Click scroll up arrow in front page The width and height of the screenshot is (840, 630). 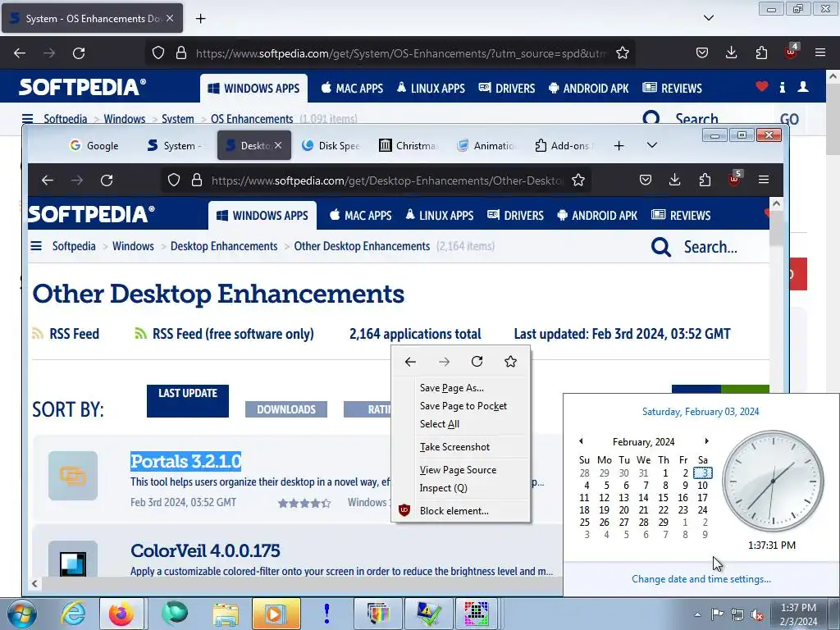pos(776,204)
